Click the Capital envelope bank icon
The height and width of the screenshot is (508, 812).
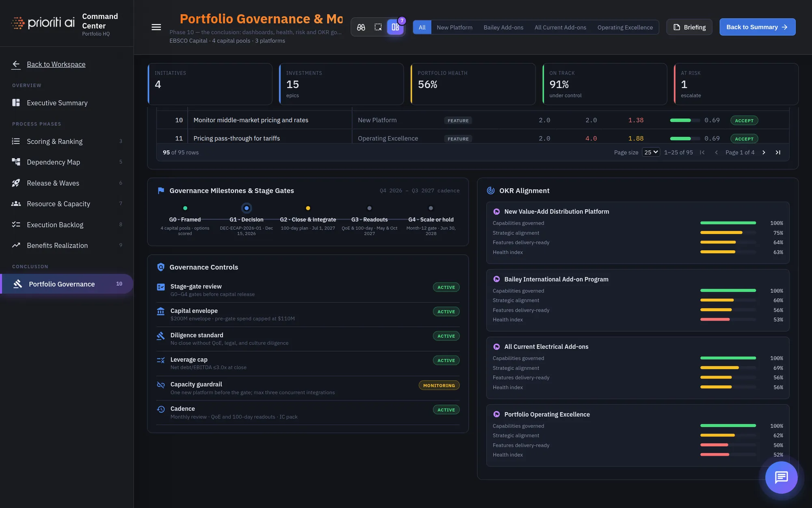tap(161, 311)
